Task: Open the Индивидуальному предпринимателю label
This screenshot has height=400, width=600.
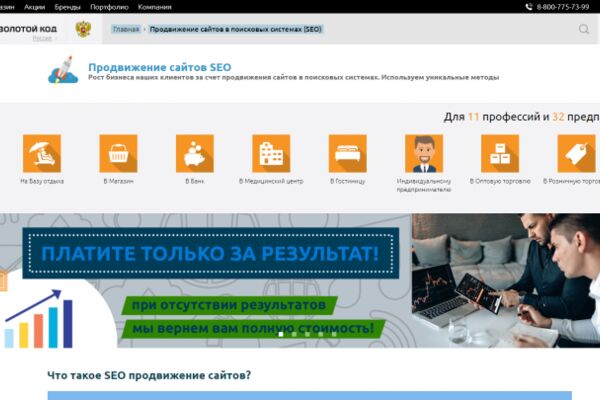Action: (424, 185)
